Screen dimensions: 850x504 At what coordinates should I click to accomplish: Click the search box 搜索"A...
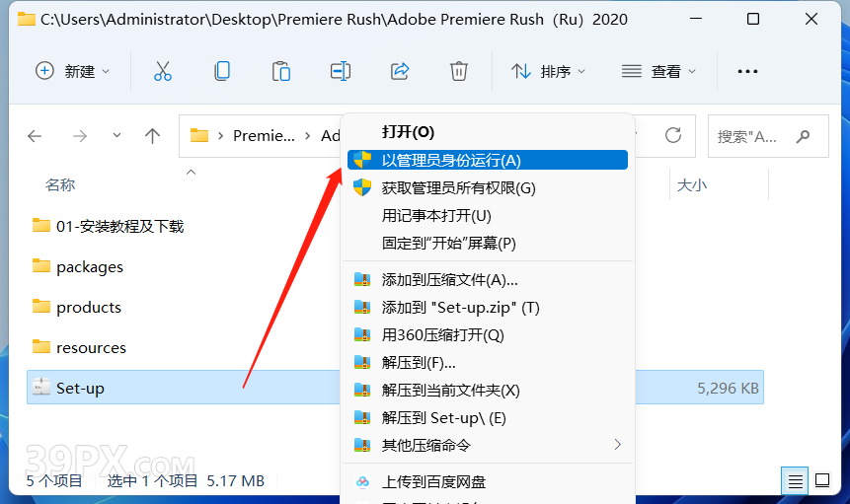(x=768, y=136)
